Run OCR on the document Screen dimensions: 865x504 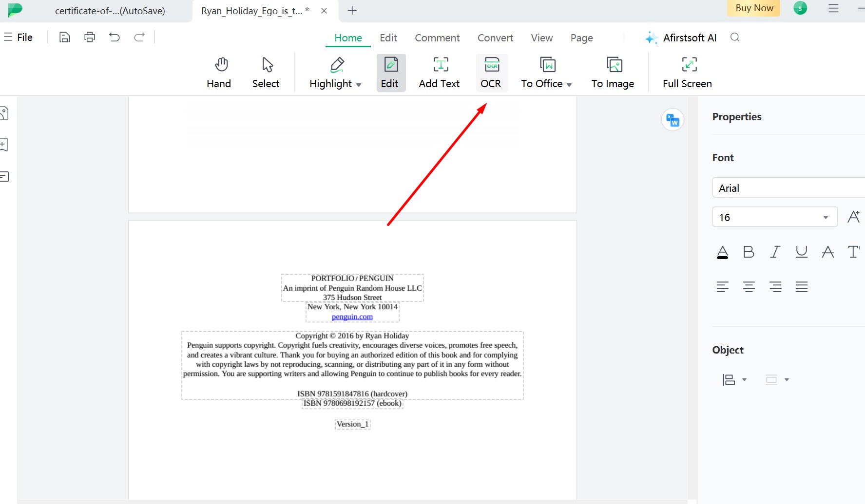(491, 73)
